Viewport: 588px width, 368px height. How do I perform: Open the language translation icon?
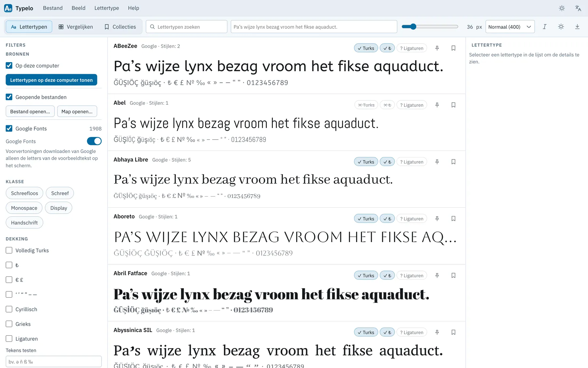[x=578, y=8]
